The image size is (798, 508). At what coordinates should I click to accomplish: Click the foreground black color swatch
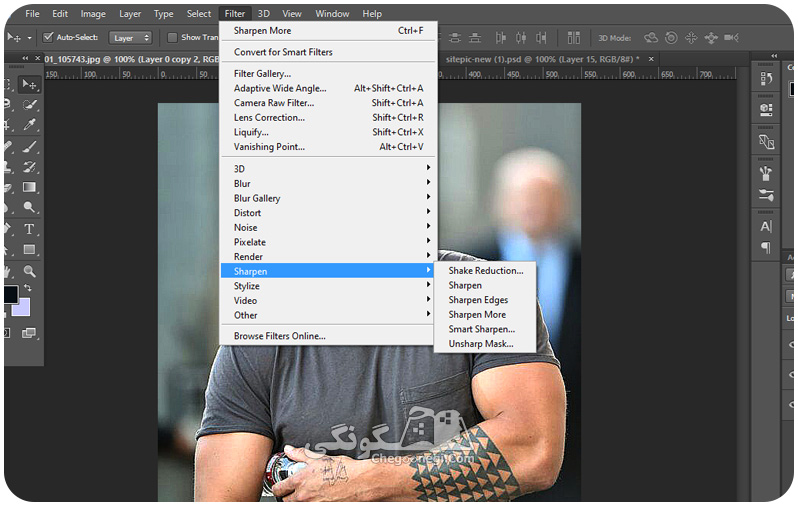point(11,294)
